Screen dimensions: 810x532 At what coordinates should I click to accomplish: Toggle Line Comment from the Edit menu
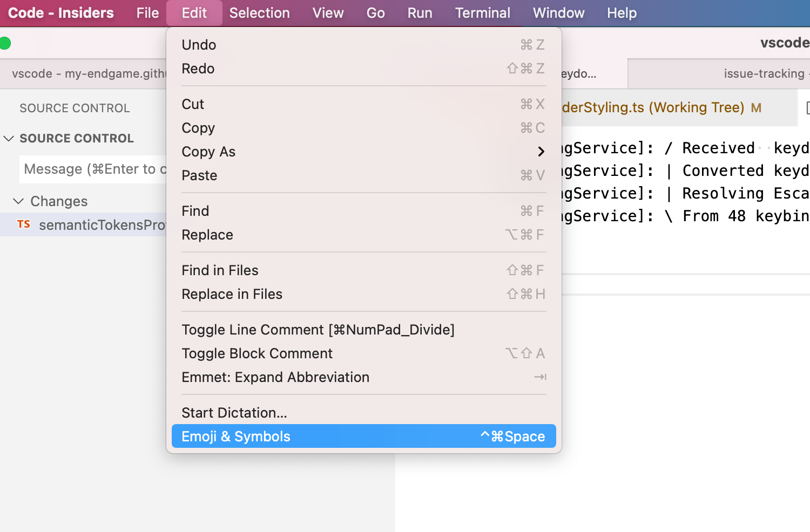click(318, 330)
